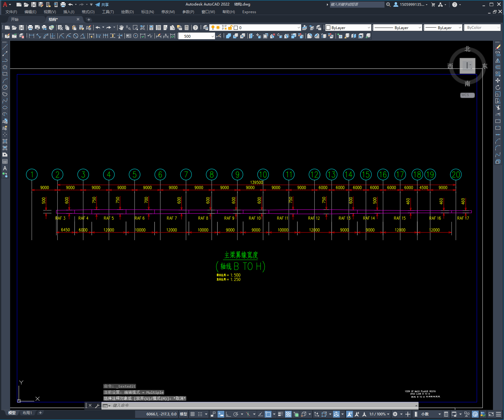Screen dimensions: 504x420
Task: Click the Undo arrow in standard toolbar
Action: click(x=98, y=28)
